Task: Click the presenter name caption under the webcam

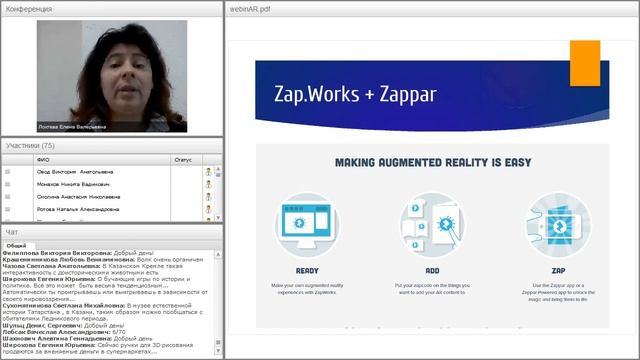Action: 72,127
